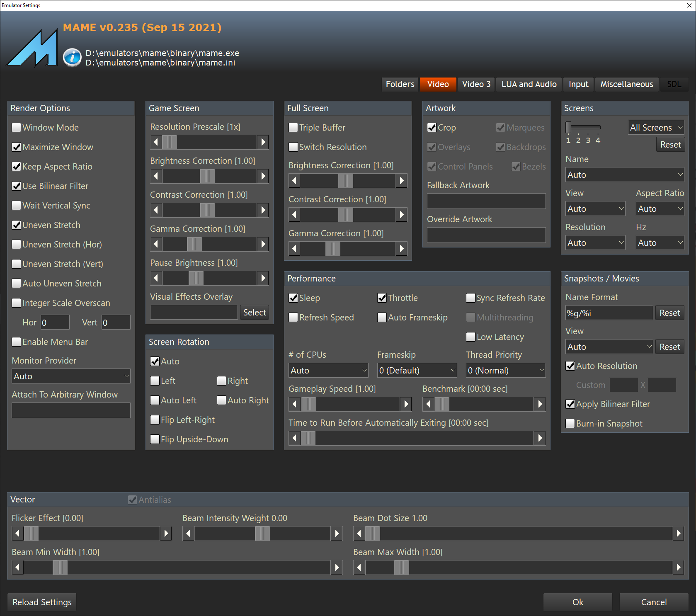Click right arrow of Gameplay Speed slider
The width and height of the screenshot is (696, 616).
[x=406, y=404]
